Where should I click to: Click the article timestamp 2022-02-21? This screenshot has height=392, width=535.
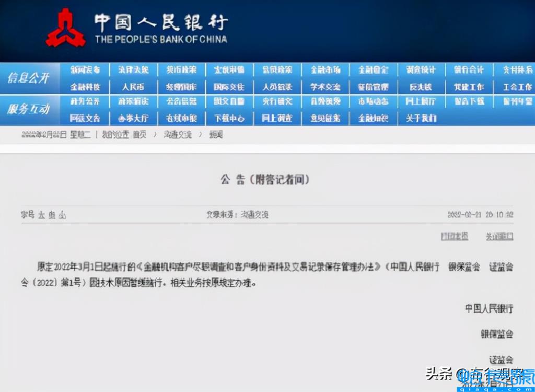[x=481, y=214]
